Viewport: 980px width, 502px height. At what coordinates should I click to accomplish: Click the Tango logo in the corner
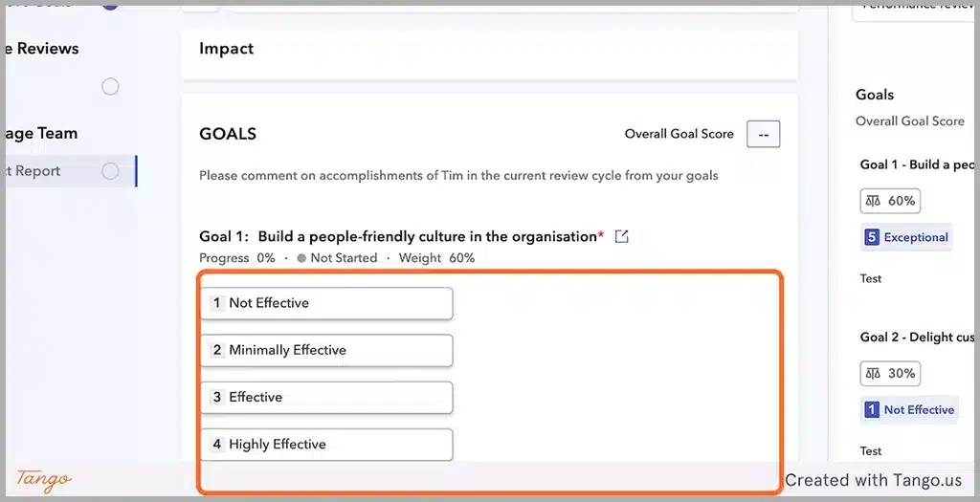[44, 479]
